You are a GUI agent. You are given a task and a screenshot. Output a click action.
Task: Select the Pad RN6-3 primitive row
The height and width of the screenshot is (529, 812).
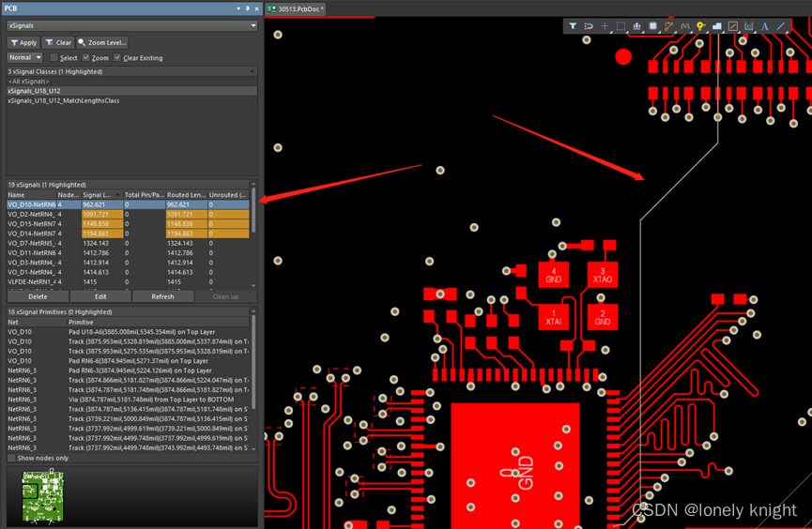pos(128,370)
